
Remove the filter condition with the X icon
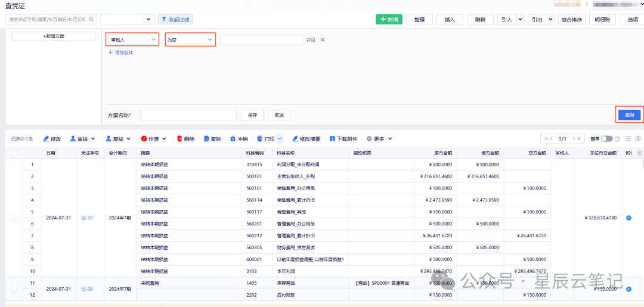tap(323, 39)
